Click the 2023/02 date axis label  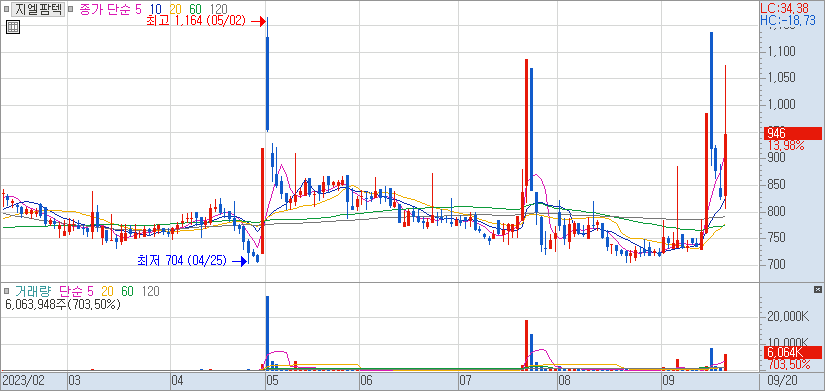(x=23, y=380)
